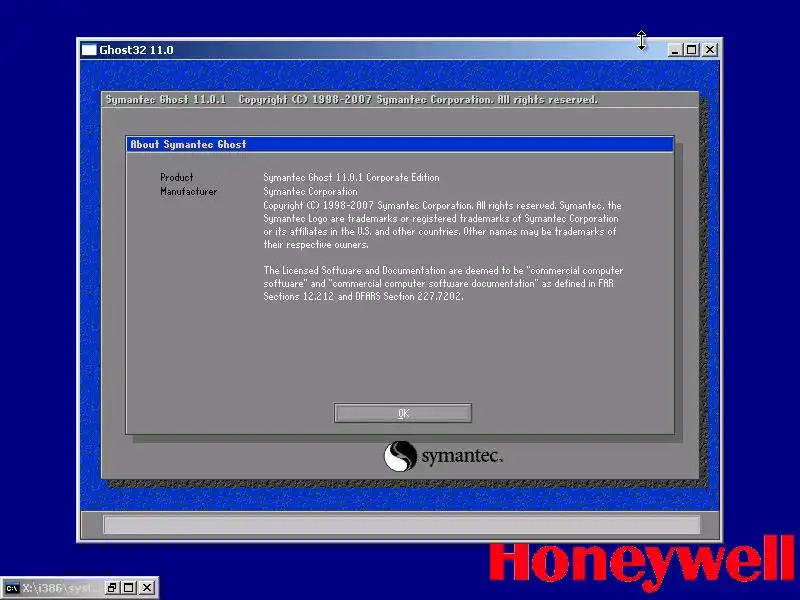Close the Ghost32 11.0 window
The image size is (800, 600).
[710, 50]
